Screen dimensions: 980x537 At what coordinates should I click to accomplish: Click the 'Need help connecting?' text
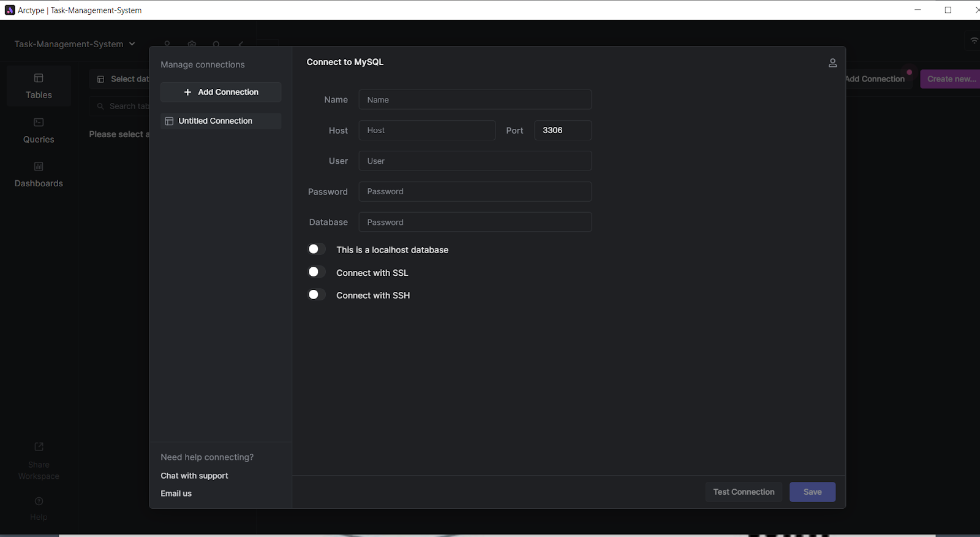[207, 457]
